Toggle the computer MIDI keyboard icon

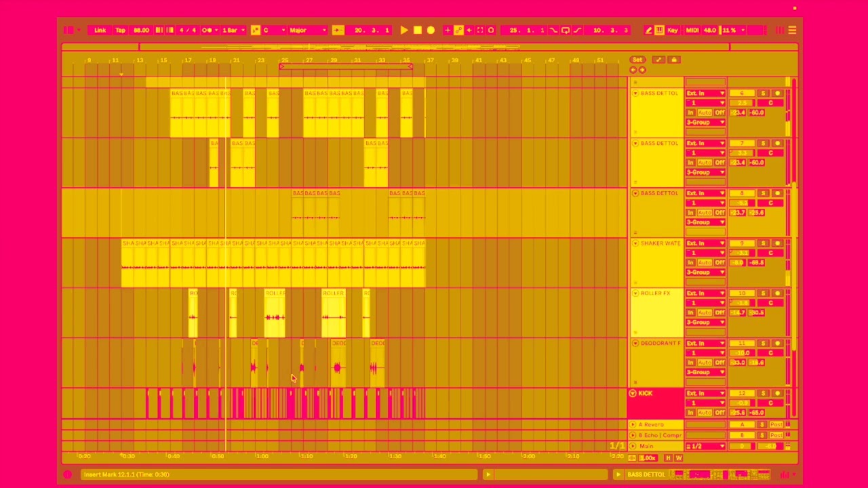click(659, 30)
